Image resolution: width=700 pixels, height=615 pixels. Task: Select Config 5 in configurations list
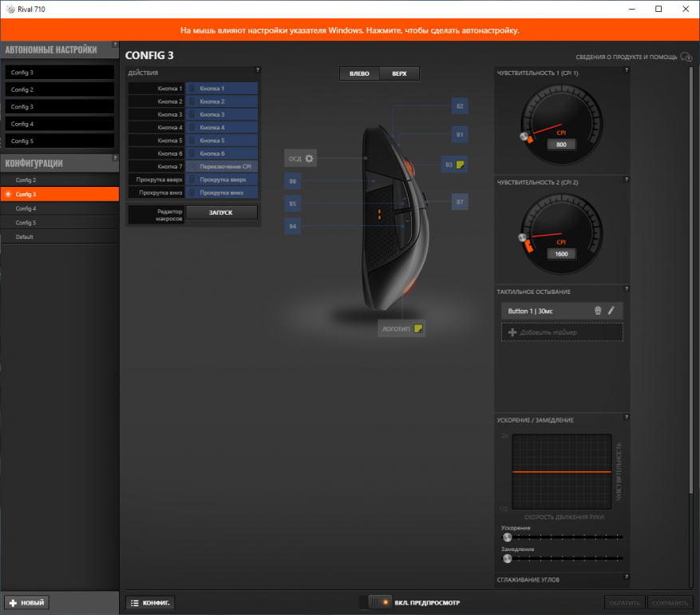pos(60,222)
